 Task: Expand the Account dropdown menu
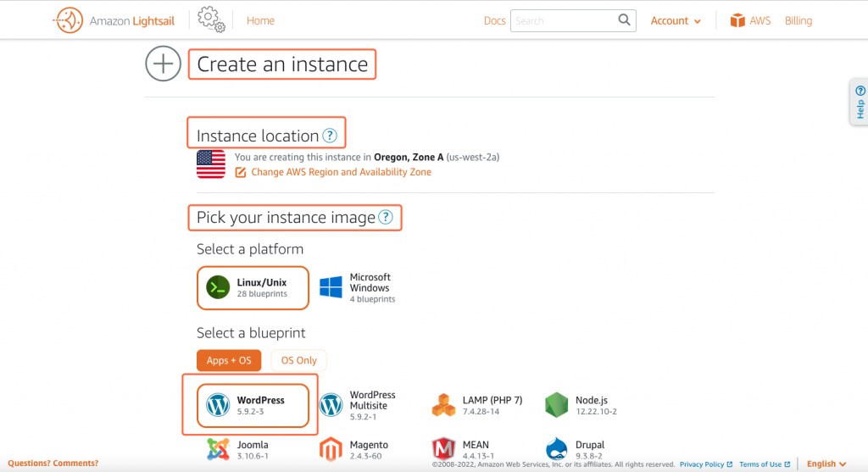(676, 20)
